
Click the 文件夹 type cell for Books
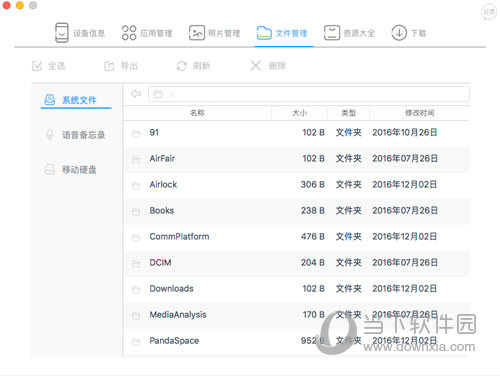349,210
